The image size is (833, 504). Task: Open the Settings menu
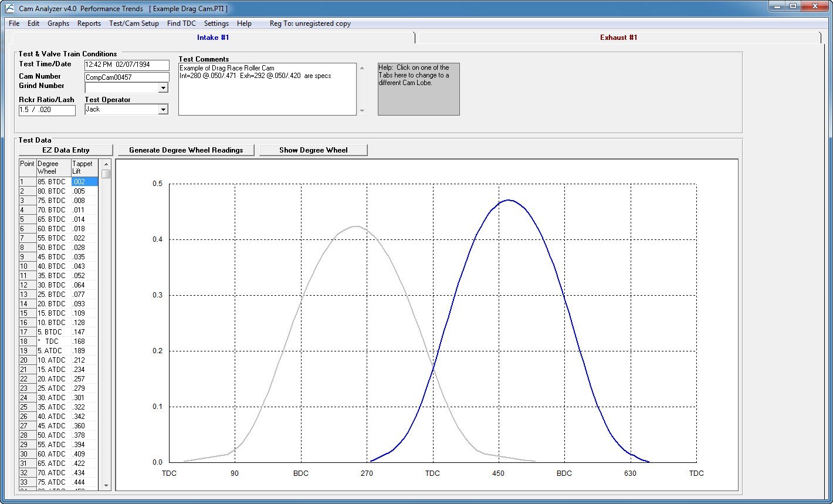[x=216, y=23]
